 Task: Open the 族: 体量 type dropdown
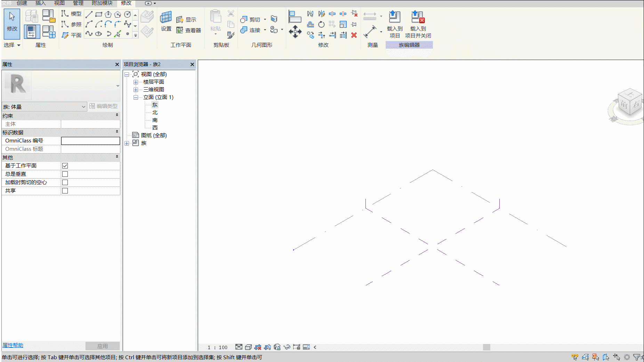click(x=44, y=107)
